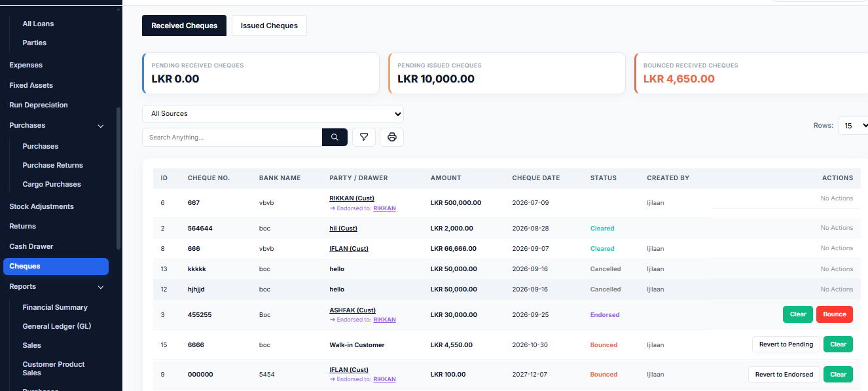Open IFLAN (Cust) link for cheque 666
Viewport: 868px width, 391px height.
(349, 249)
